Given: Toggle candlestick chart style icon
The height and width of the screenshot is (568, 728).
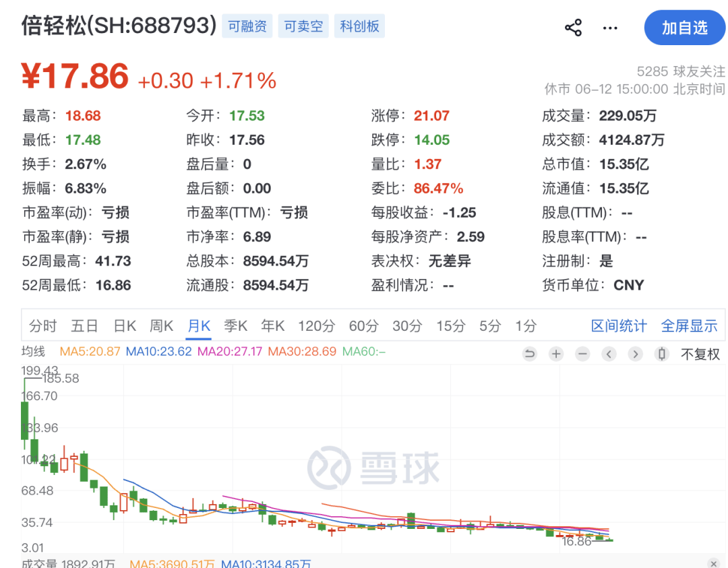Looking at the screenshot, I should [662, 354].
